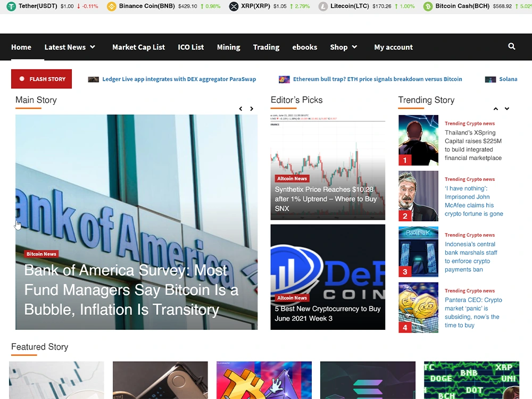Click Litecoin(LTC) ticker name
Viewport: 532px width, 399px height.
point(350,6)
